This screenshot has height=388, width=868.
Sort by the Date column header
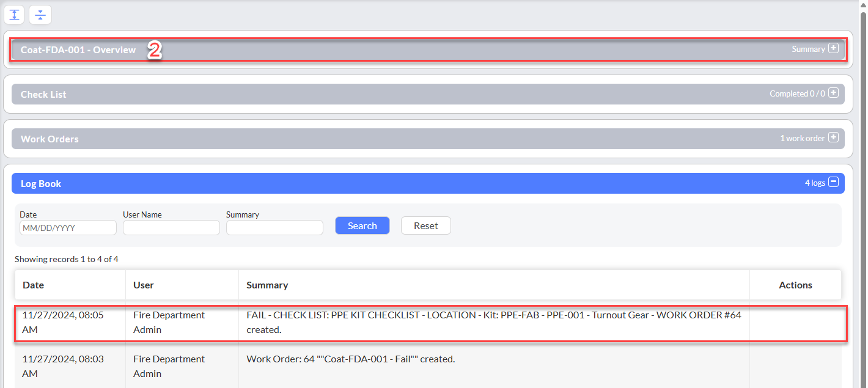click(x=34, y=285)
